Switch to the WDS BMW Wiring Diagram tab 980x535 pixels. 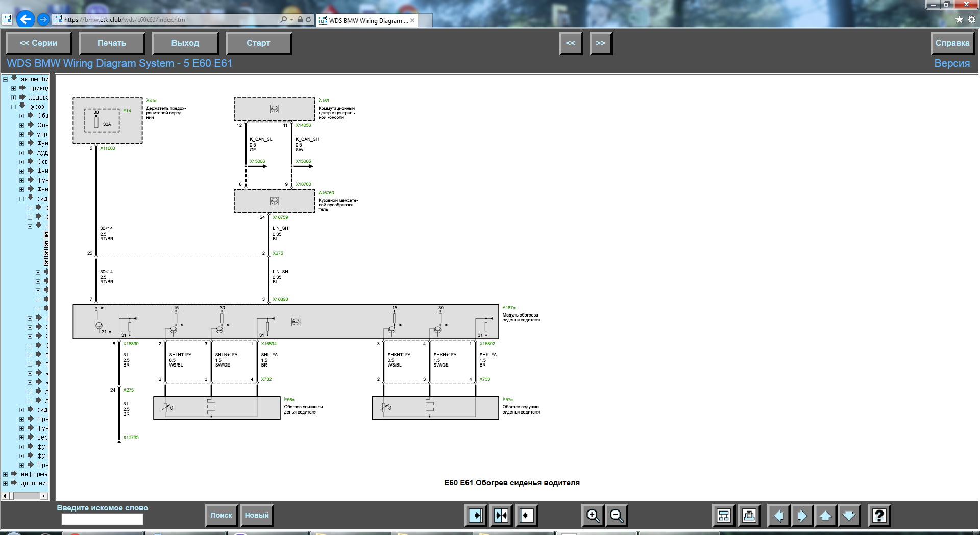click(x=367, y=20)
